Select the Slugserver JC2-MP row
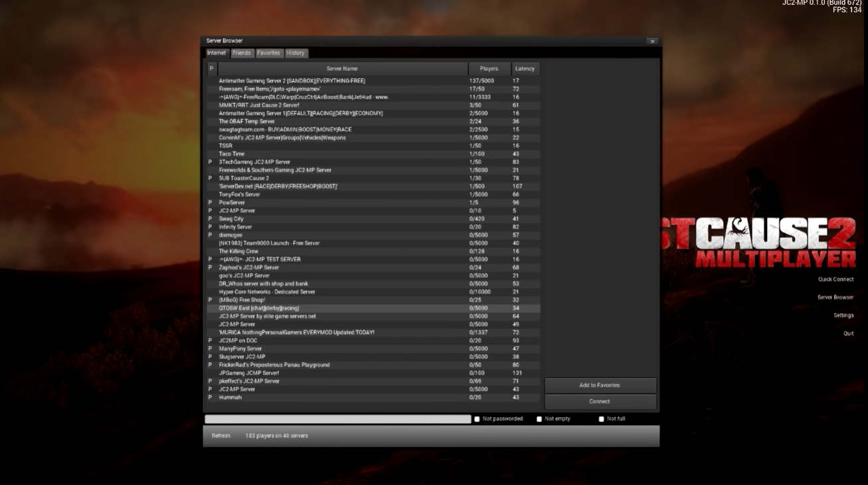Screen dimensions: 868x485 [373, 357]
